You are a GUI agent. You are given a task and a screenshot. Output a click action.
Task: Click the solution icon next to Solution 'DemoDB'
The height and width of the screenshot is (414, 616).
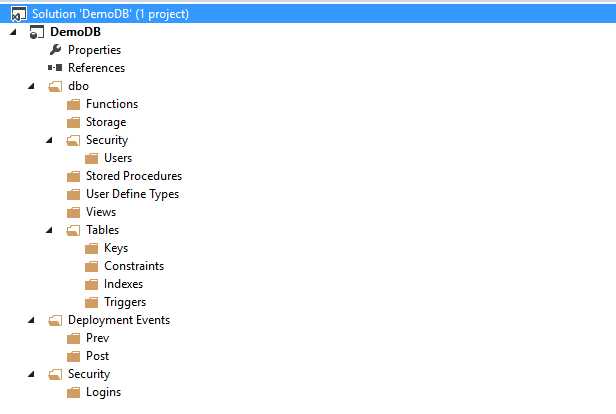pyautogui.click(x=18, y=15)
